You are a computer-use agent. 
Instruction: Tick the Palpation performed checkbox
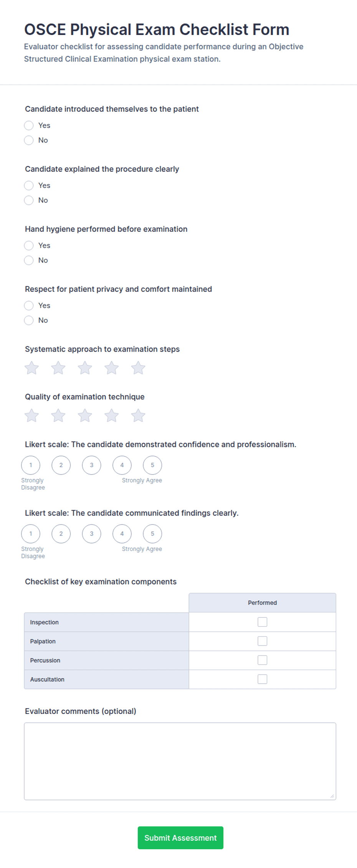(x=262, y=641)
